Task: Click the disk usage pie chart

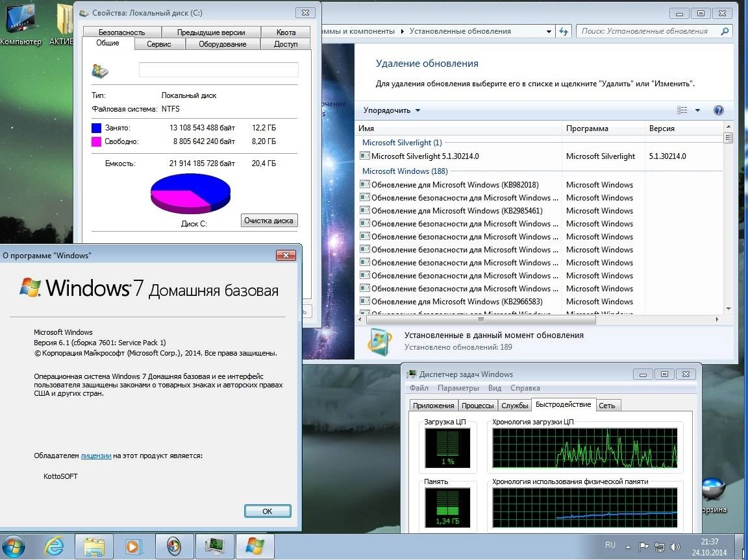Action: tap(190, 193)
